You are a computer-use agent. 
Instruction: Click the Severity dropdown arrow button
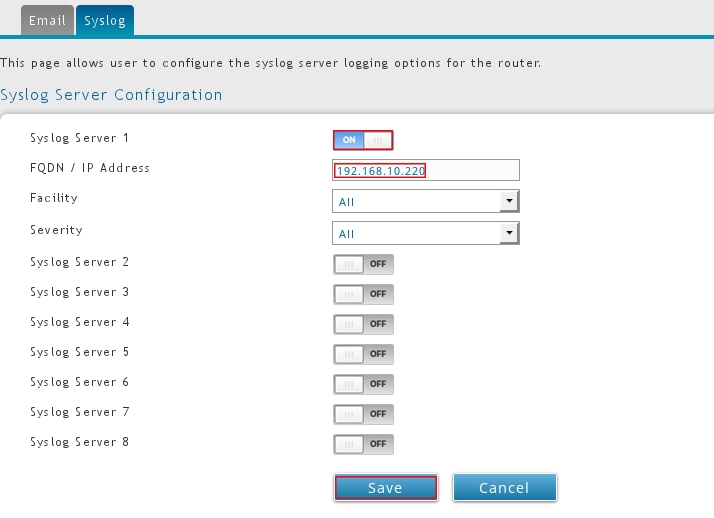(510, 233)
